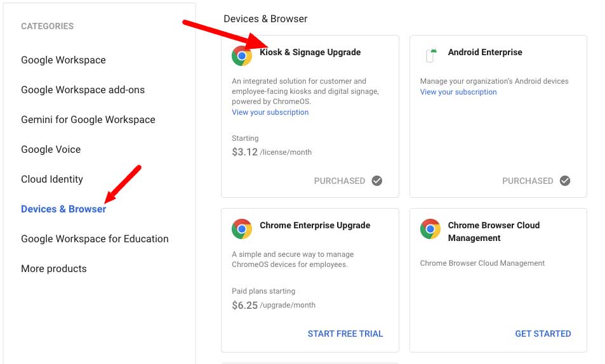Select the Cloud Identity category
Screen dimensions: 605x364
52,179
